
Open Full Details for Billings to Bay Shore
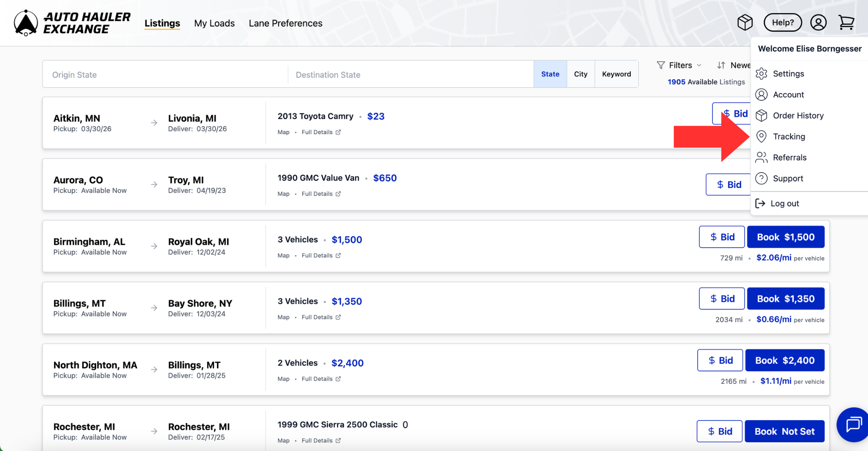(321, 317)
